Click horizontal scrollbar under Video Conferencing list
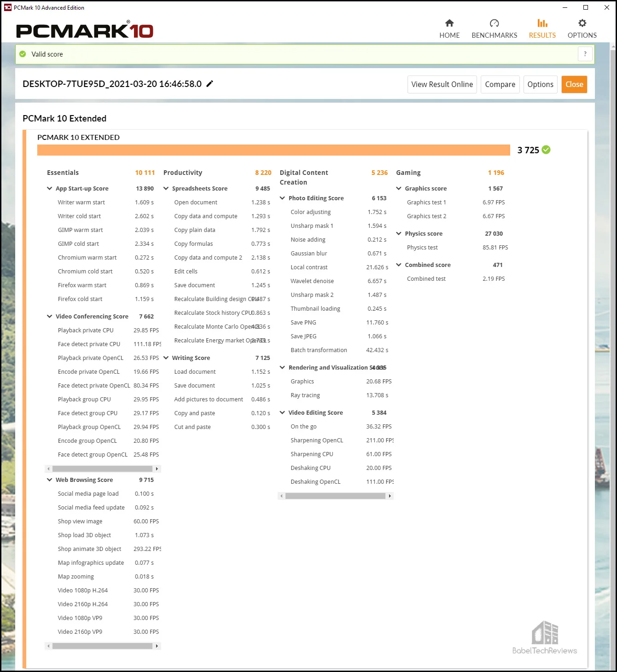The width and height of the screenshot is (617, 672). coord(102,469)
